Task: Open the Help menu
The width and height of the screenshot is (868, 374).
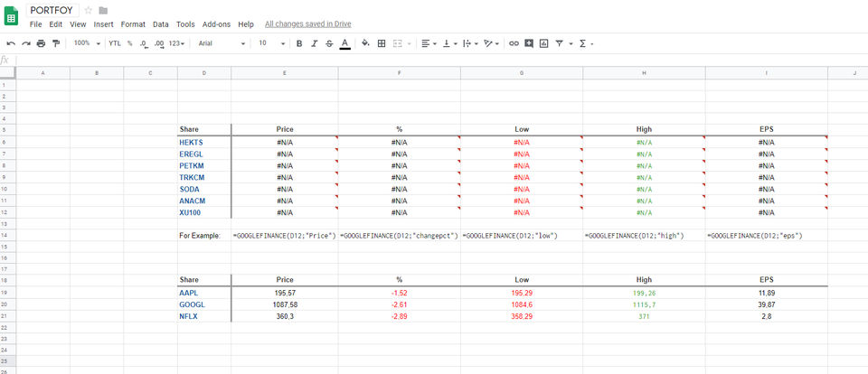Action: click(246, 24)
